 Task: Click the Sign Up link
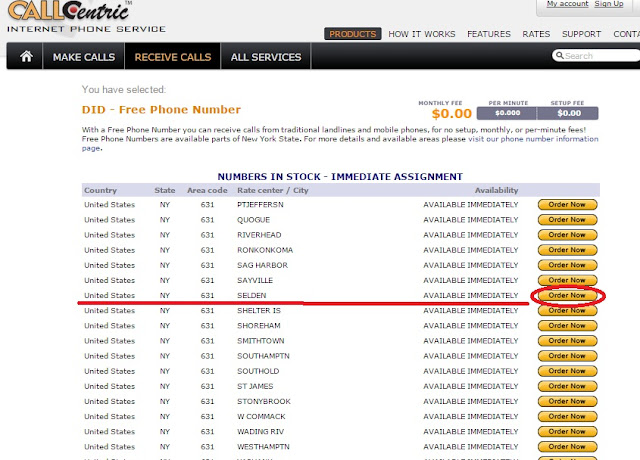tap(609, 4)
